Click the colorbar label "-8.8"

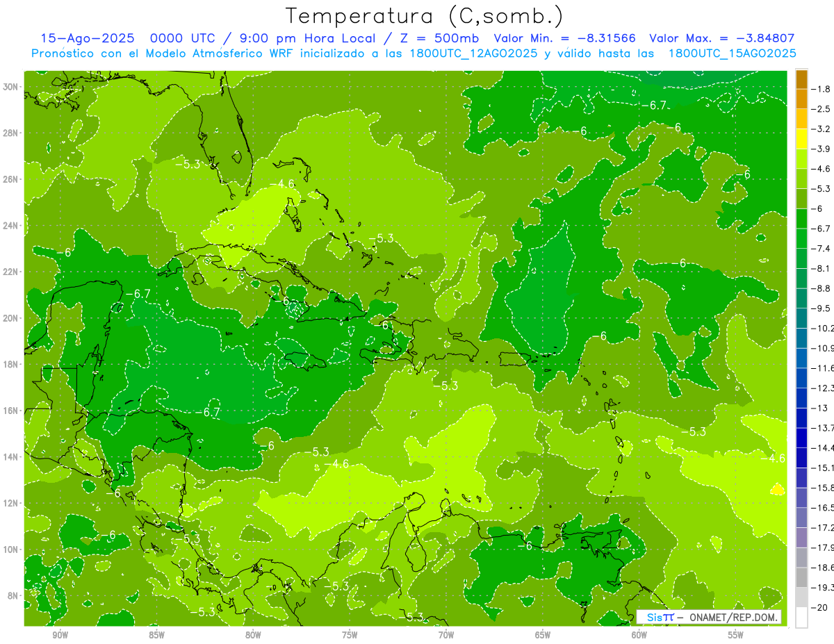[821, 288]
